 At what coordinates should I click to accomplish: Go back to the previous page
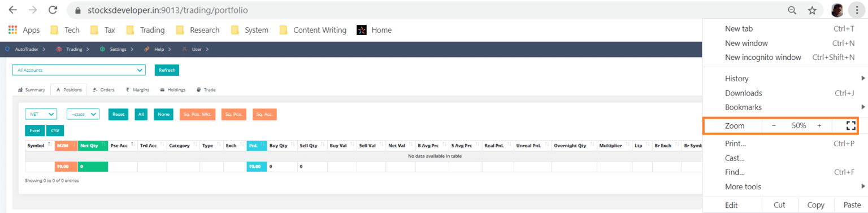[12, 10]
